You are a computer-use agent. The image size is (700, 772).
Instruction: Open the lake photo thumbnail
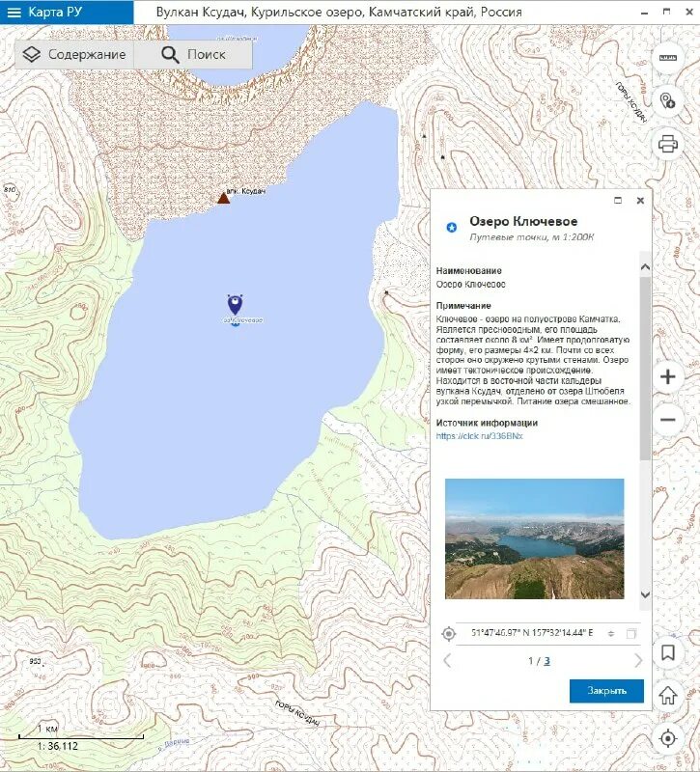click(535, 538)
